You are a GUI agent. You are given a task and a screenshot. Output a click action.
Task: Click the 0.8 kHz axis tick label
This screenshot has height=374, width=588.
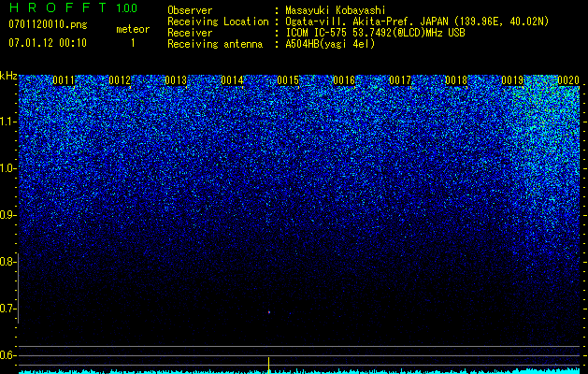coord(8,262)
